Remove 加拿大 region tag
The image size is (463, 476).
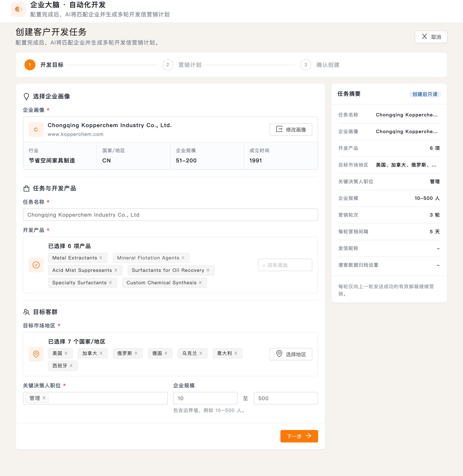pyautogui.click(x=101, y=353)
